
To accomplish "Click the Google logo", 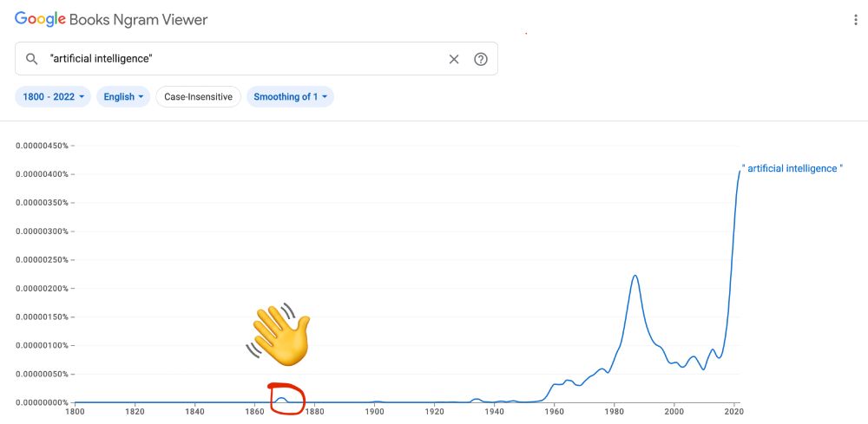I will (x=40, y=20).
